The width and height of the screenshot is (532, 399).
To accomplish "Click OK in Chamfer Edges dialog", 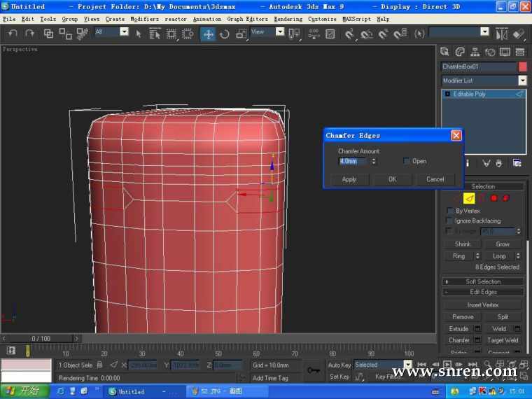I will (392, 179).
